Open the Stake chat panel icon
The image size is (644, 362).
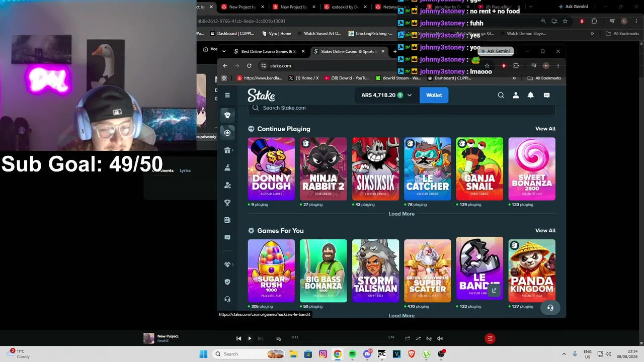546,95
